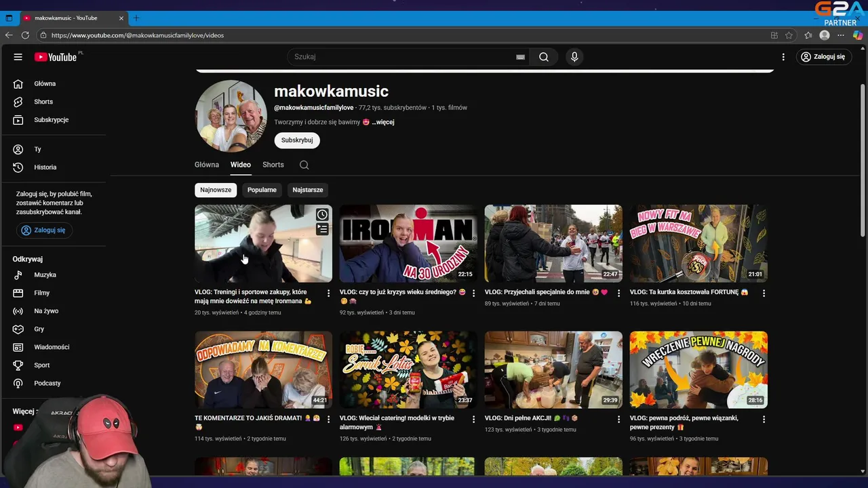Open Sernik Lotus thumbnail

coord(408,369)
